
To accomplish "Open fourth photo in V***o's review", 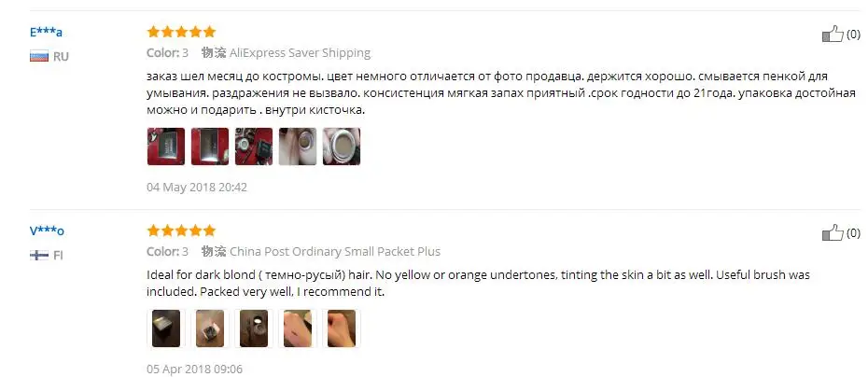I will point(298,328).
